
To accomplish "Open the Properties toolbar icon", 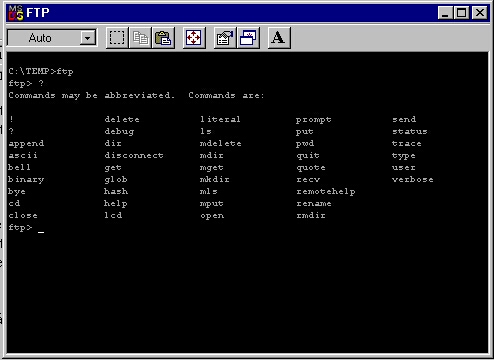I will pos(225,38).
